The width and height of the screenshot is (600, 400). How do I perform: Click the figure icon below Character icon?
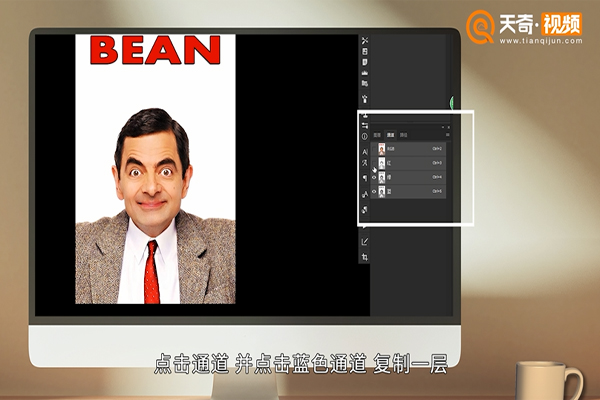pyautogui.click(x=365, y=163)
